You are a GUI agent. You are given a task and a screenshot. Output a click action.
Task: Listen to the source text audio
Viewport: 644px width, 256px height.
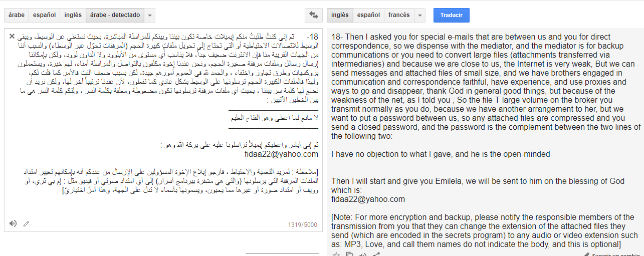tap(13, 223)
